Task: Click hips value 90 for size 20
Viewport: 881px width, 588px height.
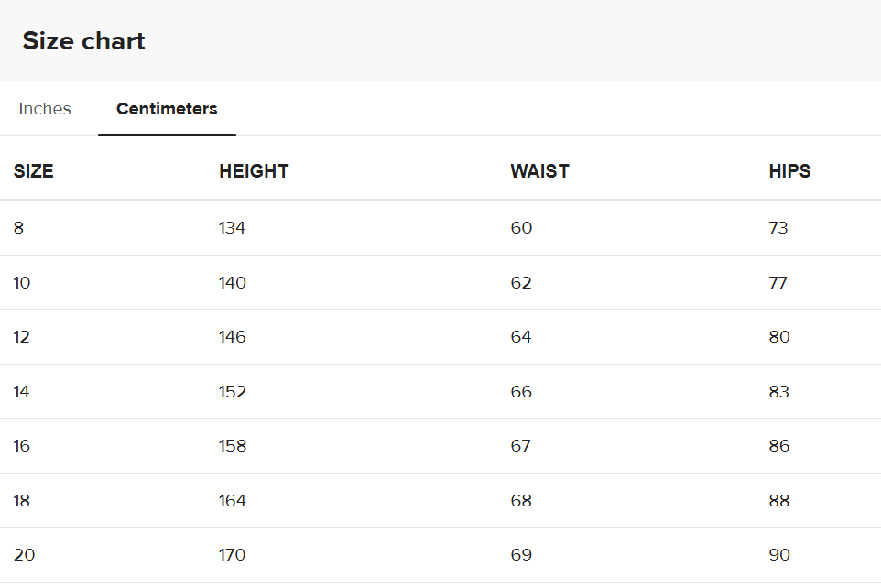Action: (779, 555)
